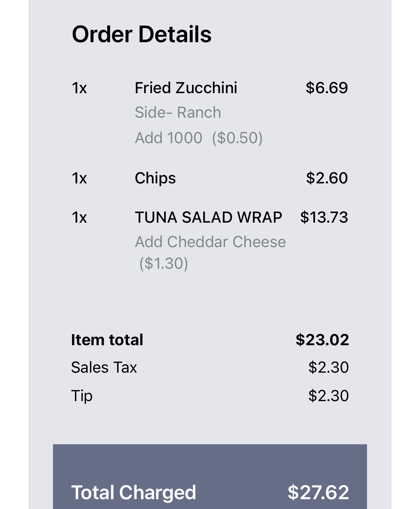Click the $23.02 item total amount
This screenshot has height=509, width=420.
(x=322, y=340)
